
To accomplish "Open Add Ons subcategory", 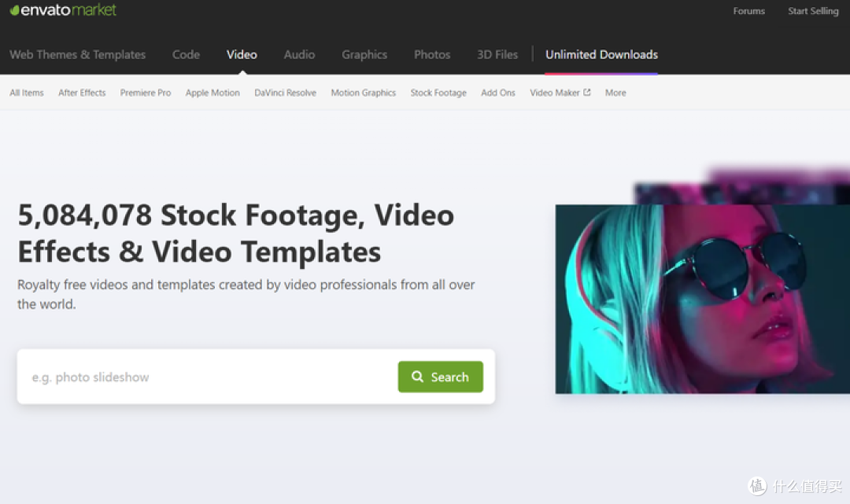I will pyautogui.click(x=498, y=93).
